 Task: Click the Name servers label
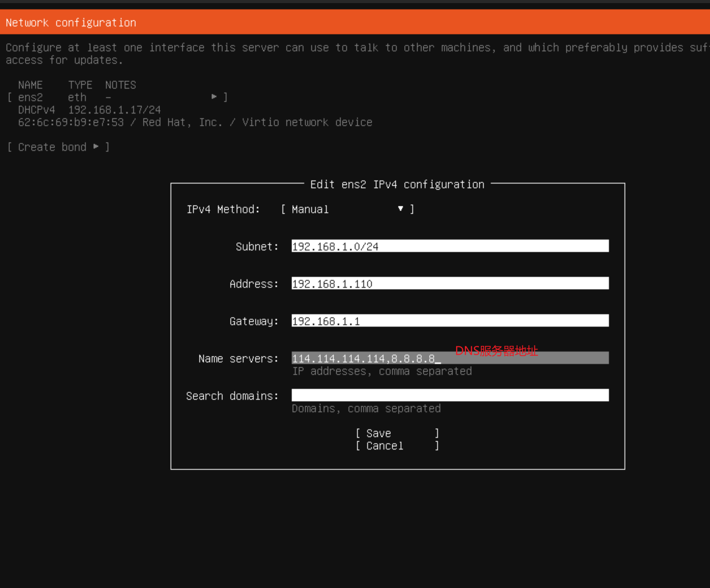pos(238,359)
